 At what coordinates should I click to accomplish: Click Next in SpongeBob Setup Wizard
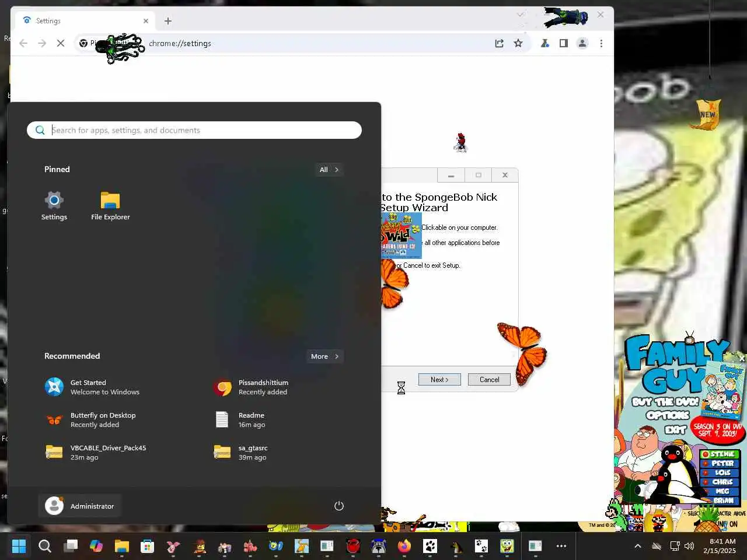(439, 380)
